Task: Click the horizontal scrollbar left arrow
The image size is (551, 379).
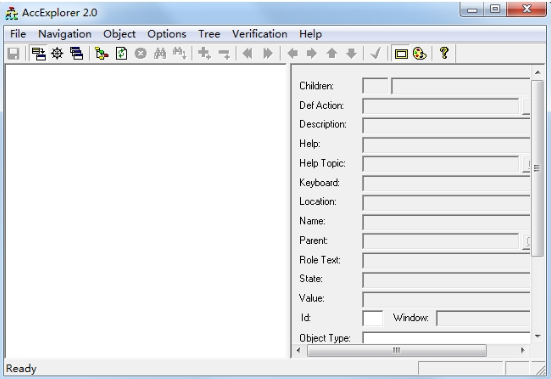Action: pyautogui.click(x=299, y=350)
